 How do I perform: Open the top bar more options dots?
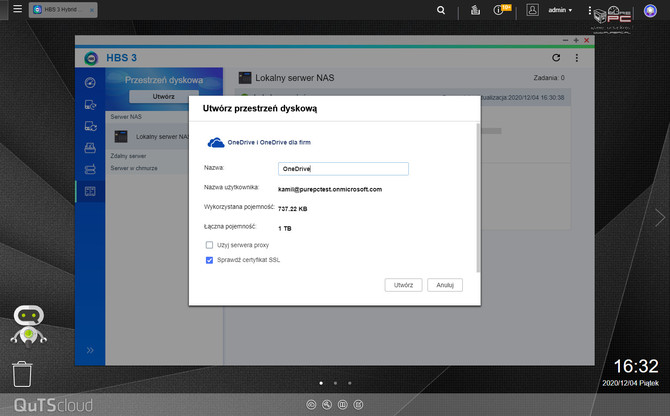click(x=590, y=10)
